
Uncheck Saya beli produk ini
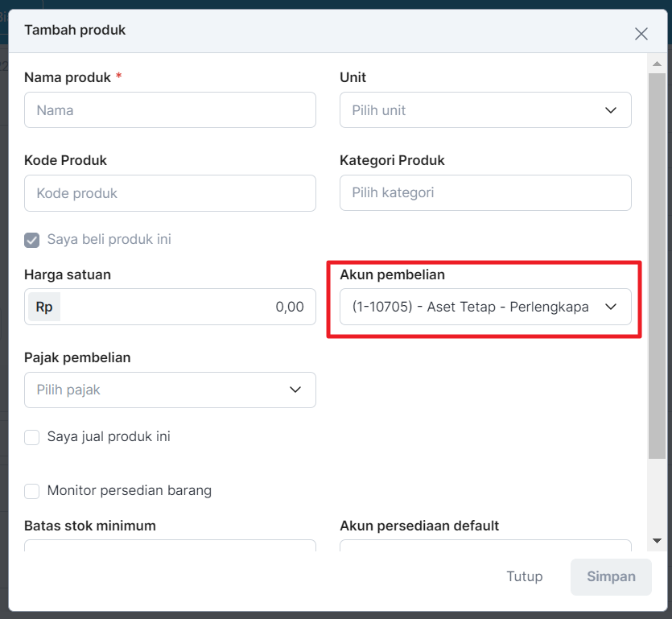[31, 240]
